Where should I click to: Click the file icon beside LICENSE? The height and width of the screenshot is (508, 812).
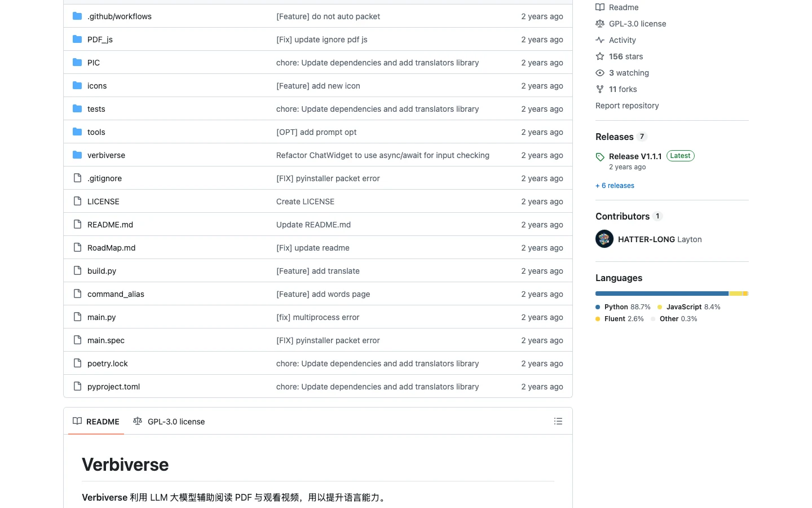77,202
